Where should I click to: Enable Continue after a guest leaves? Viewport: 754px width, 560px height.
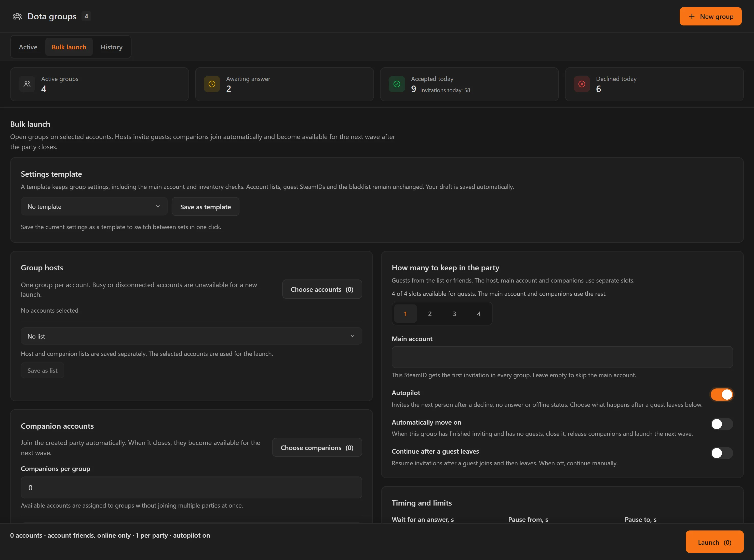point(722,453)
